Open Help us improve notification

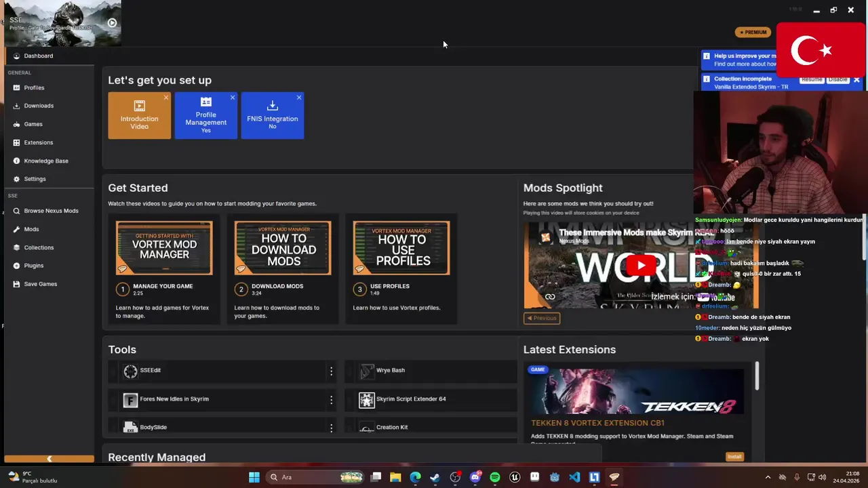[x=739, y=60]
